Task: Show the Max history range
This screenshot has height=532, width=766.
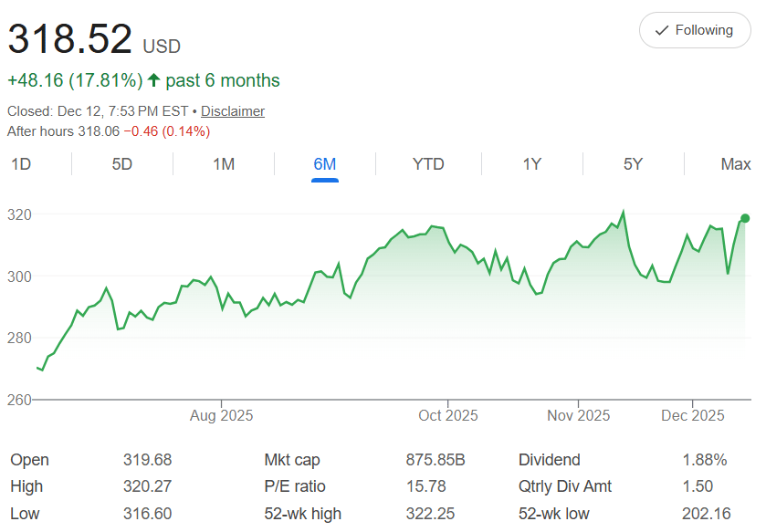Action: point(735,164)
